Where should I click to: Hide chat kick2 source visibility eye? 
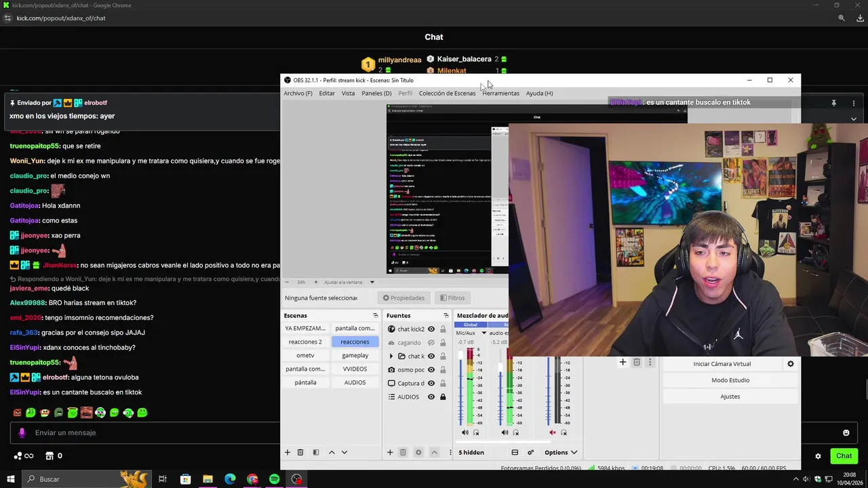point(431,329)
